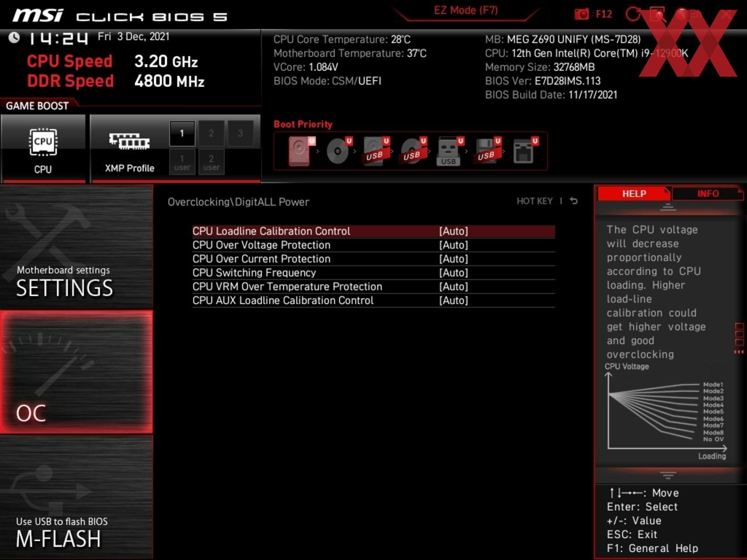The image size is (747, 560).
Task: Enable XMP profile 3
Action: pos(240,133)
